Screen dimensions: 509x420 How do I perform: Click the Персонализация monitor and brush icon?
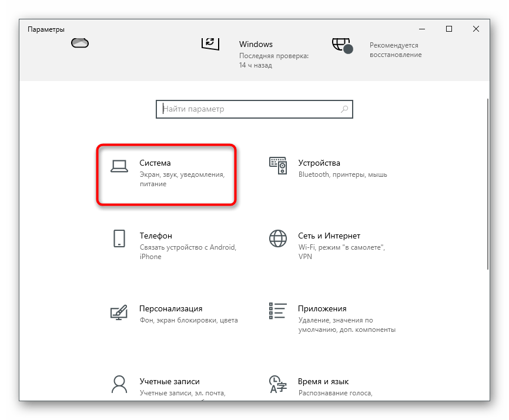tap(119, 312)
